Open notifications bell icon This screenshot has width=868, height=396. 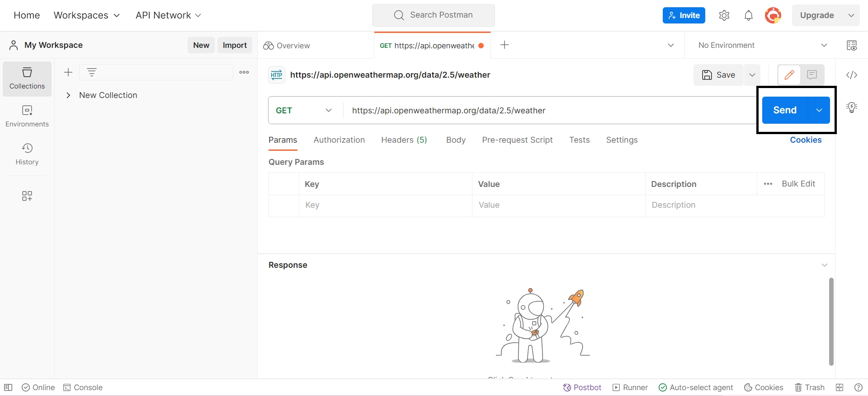click(749, 15)
